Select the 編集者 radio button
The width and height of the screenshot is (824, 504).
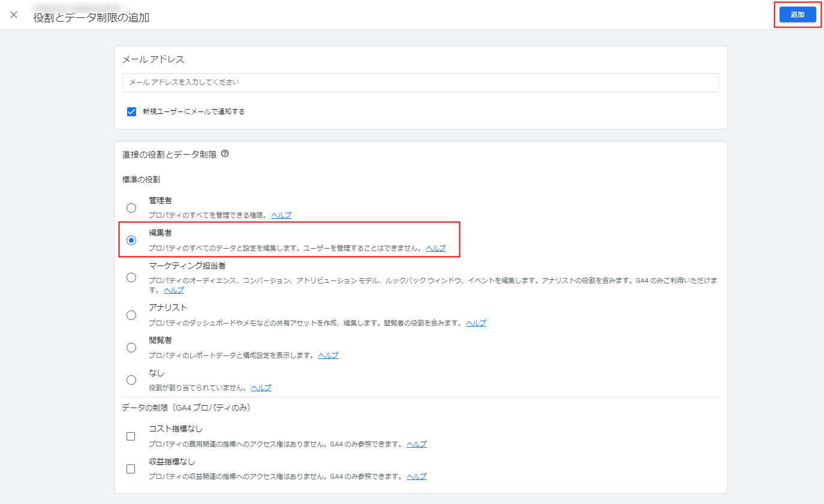click(131, 240)
